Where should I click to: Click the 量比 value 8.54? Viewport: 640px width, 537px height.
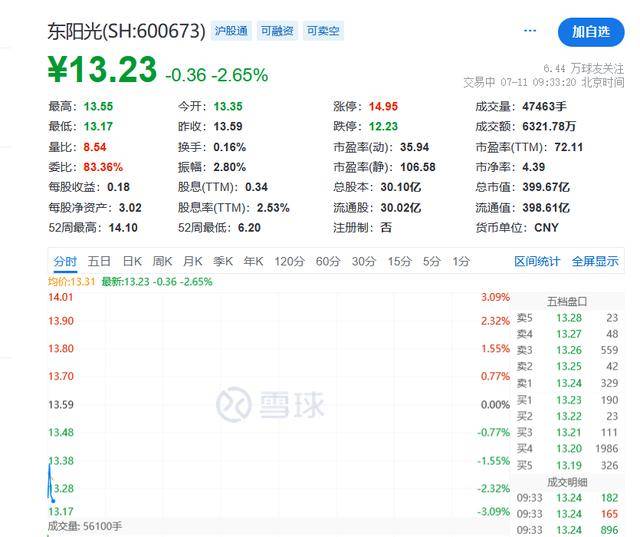click(x=95, y=147)
